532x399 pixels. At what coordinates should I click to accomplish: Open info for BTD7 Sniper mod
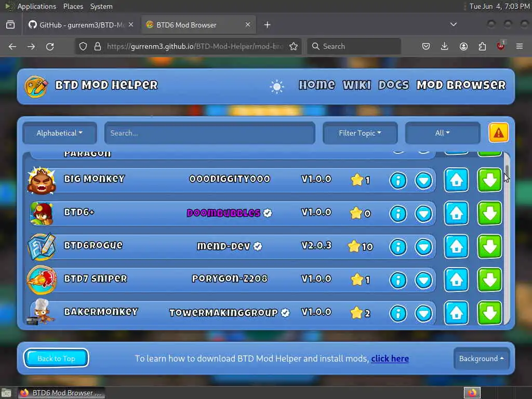point(398,280)
